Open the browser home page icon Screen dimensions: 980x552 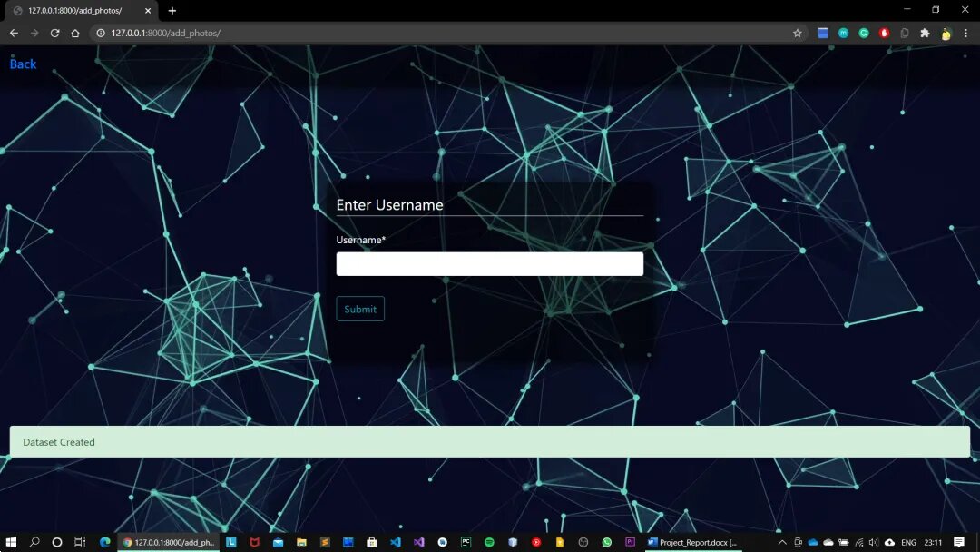[75, 33]
